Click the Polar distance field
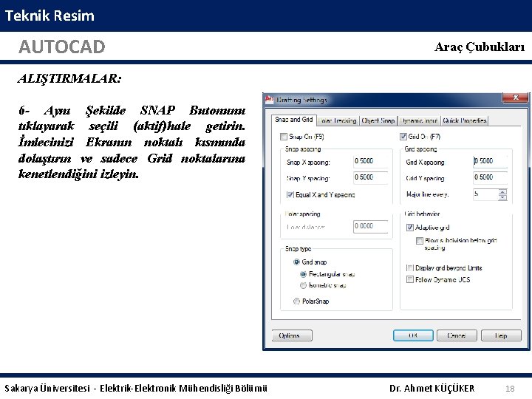The height and width of the screenshot is (399, 532). pos(370,227)
